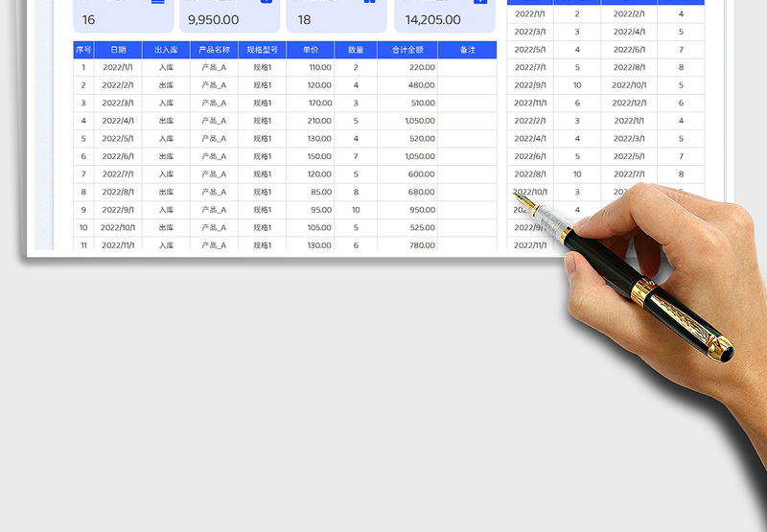
Task: Click the 日期 column header
Action: click(x=118, y=50)
